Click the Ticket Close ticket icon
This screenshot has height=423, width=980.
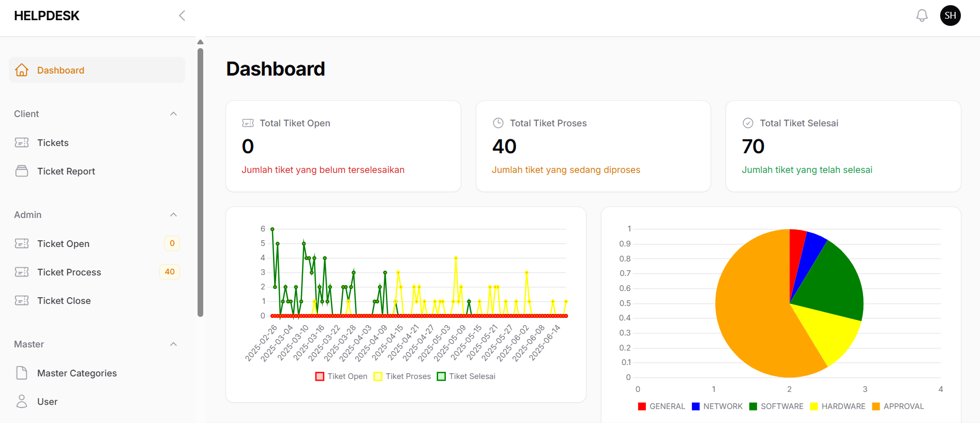tap(22, 300)
